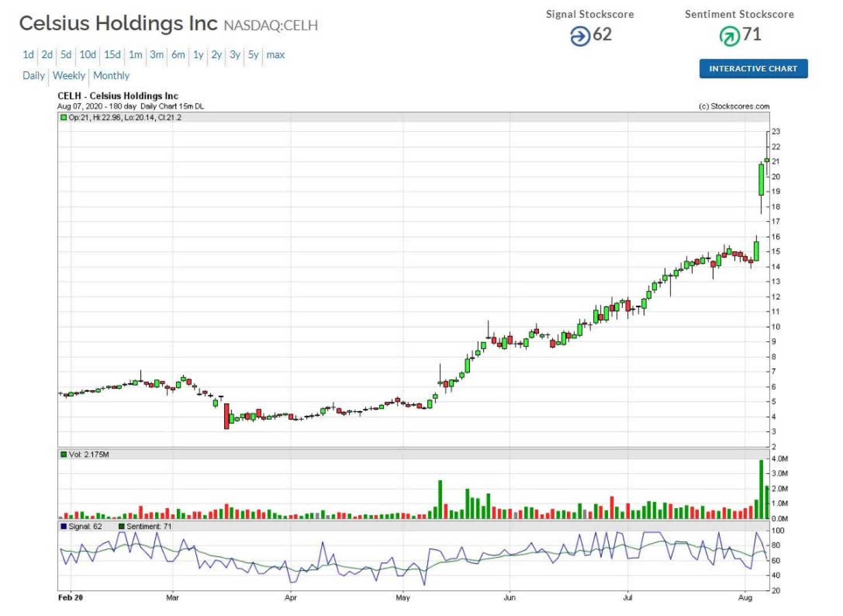Click the Vol: 2.175M label
Screen dimensions: 843x616
pyautogui.click(x=88, y=455)
